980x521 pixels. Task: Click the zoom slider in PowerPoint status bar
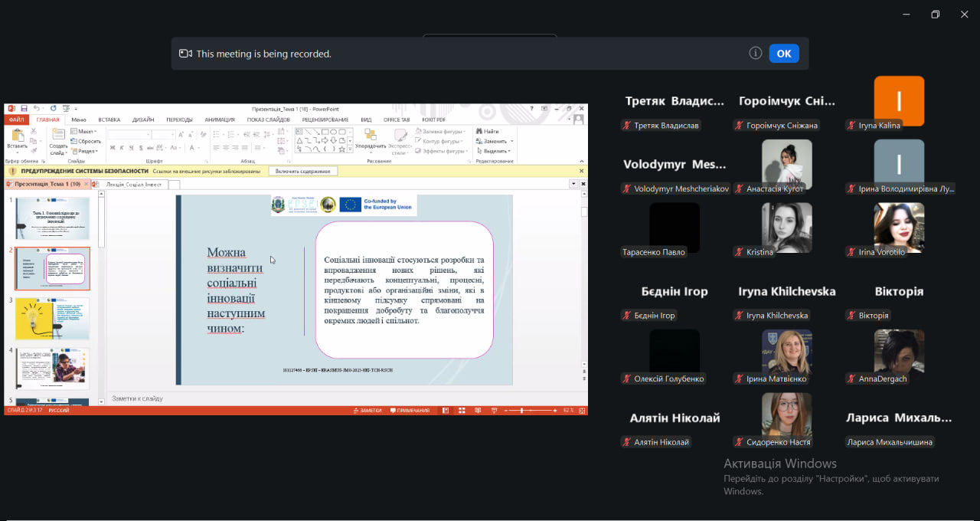pyautogui.click(x=523, y=411)
